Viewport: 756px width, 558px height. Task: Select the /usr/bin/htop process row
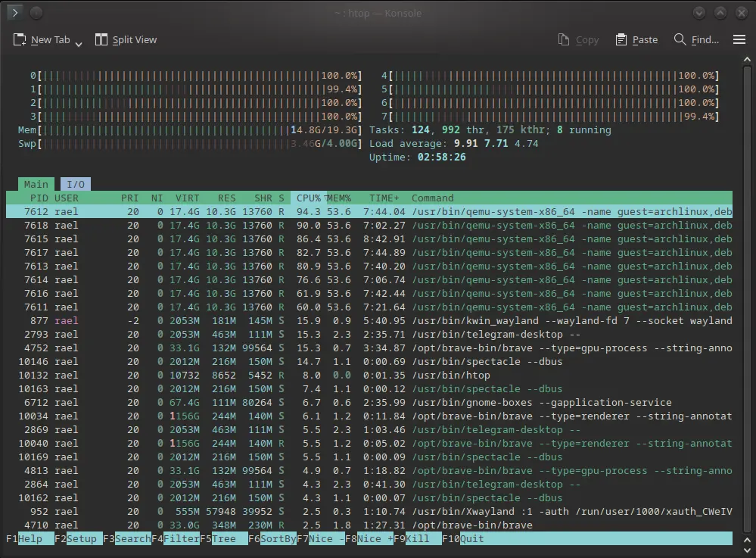tap(369, 376)
